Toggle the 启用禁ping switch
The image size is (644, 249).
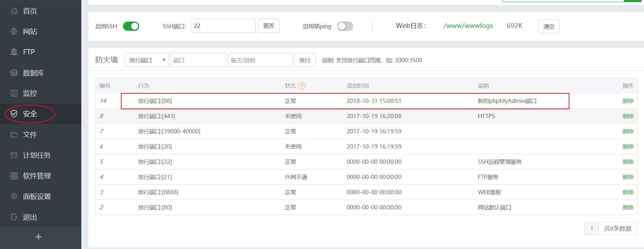tap(345, 26)
